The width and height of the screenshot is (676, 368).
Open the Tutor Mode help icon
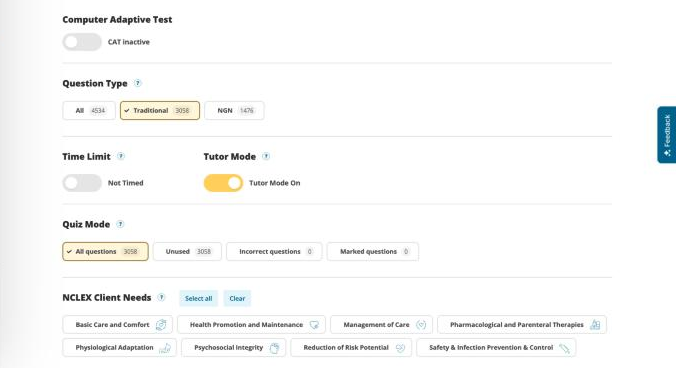(266, 156)
